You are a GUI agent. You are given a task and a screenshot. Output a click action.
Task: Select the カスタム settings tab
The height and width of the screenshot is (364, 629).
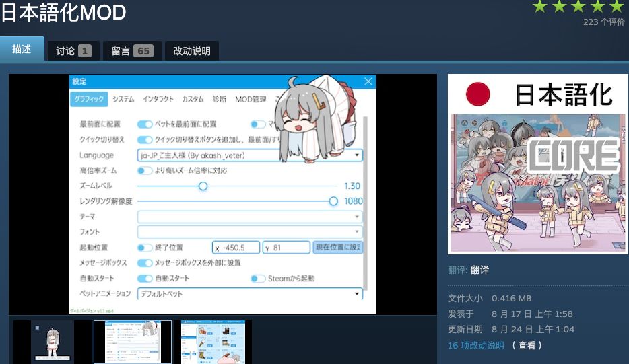pyautogui.click(x=193, y=99)
